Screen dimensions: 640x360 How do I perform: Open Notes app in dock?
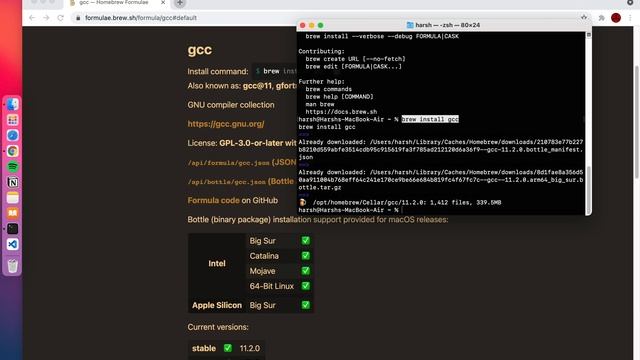12,198
